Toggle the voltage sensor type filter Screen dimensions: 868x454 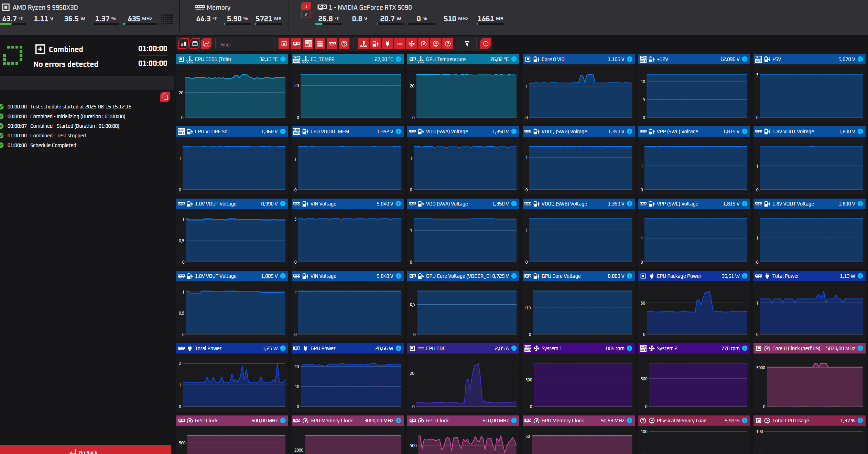point(376,44)
